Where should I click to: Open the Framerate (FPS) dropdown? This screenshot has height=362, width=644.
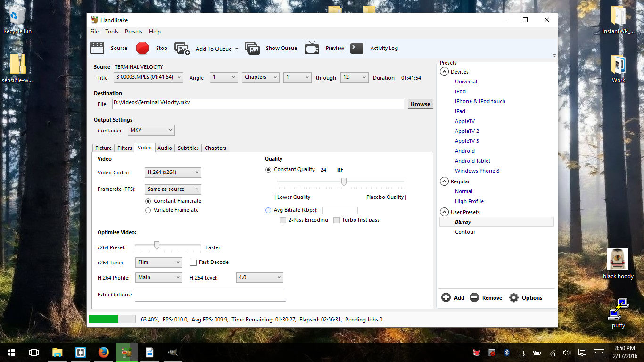click(173, 189)
